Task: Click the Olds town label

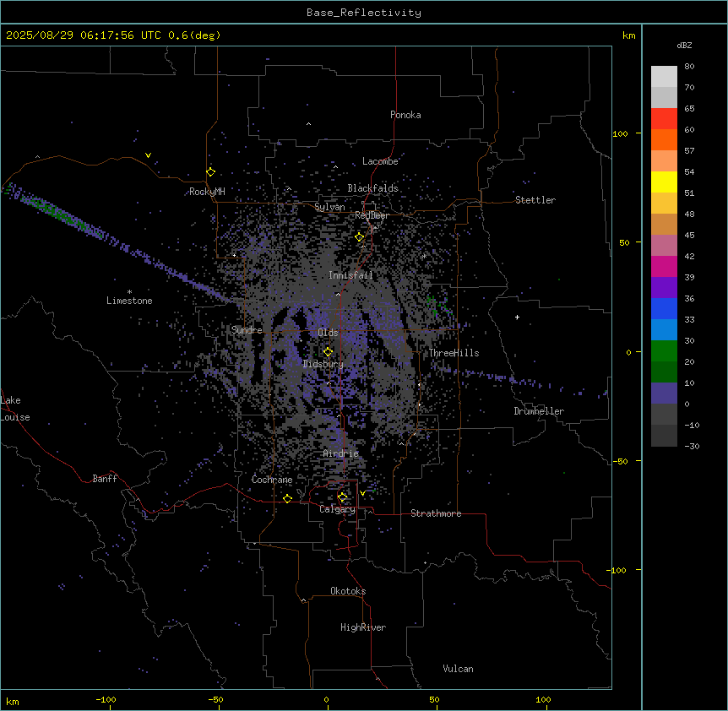Action: 328,333
